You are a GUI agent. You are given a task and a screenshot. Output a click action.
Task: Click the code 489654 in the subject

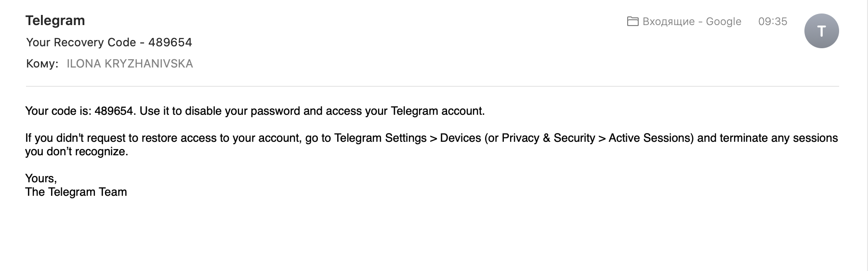[x=170, y=42]
